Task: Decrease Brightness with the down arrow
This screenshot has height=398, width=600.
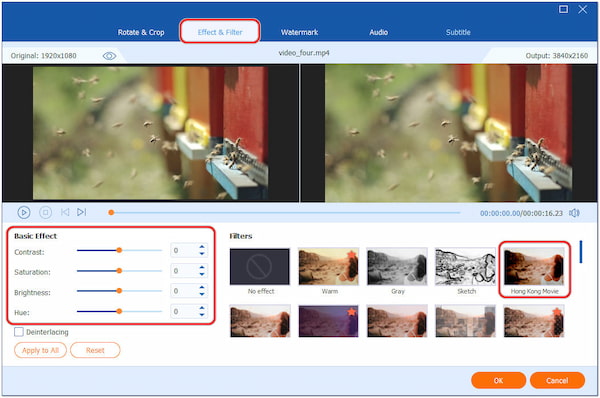Action: tap(202, 294)
